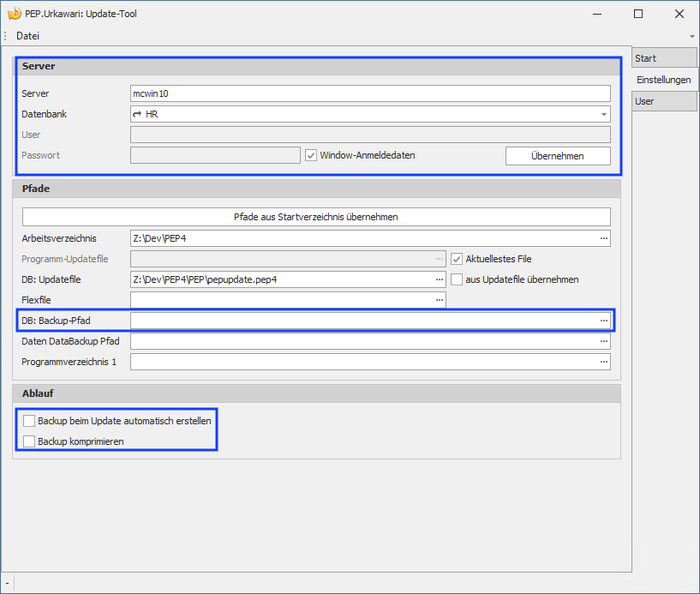Enable Backup beim Update automatisch erstellen
Image resolution: width=700 pixels, height=594 pixels.
point(30,421)
